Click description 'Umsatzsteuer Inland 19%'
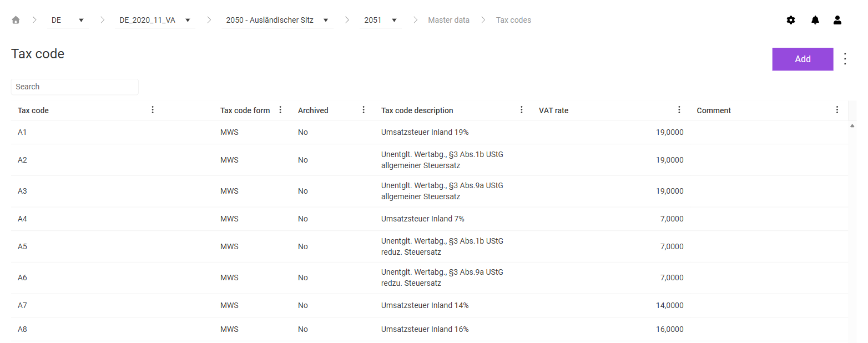This screenshot has width=868, height=343. (x=425, y=132)
